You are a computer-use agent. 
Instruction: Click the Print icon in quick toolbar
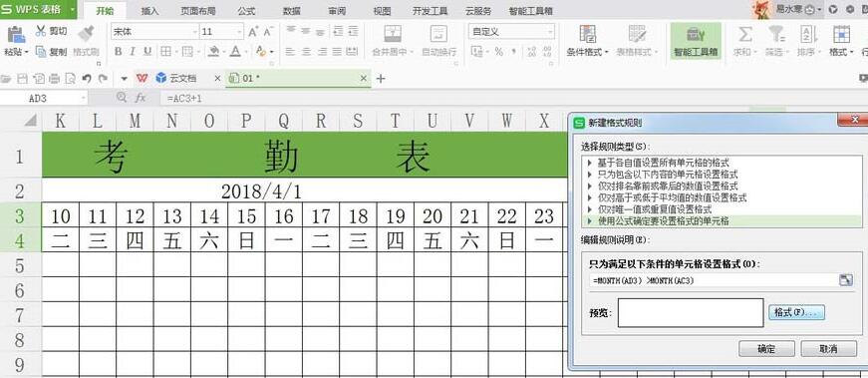click(54, 79)
